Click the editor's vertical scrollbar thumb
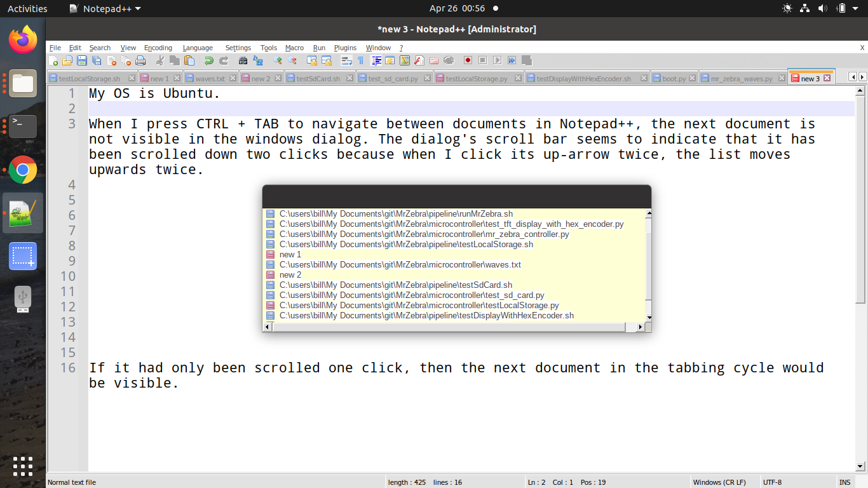The image size is (868, 488). (x=861, y=199)
